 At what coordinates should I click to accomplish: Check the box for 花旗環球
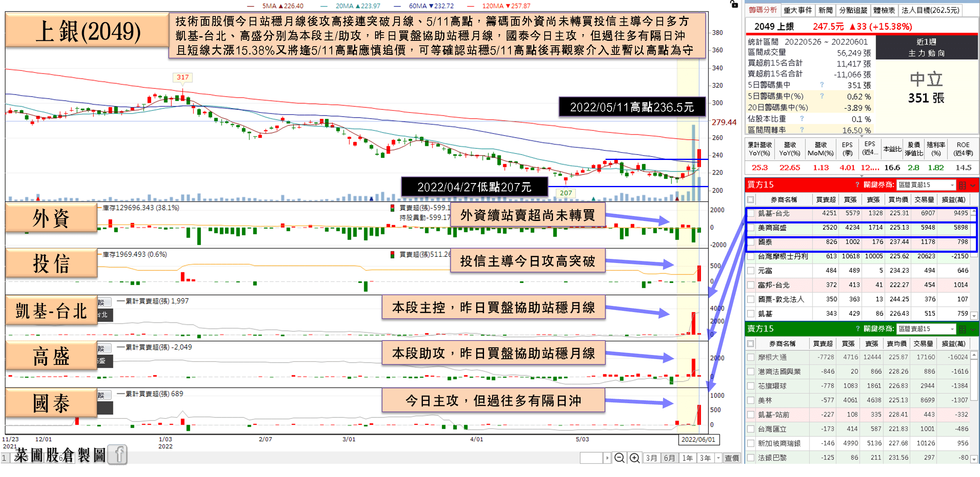(751, 386)
